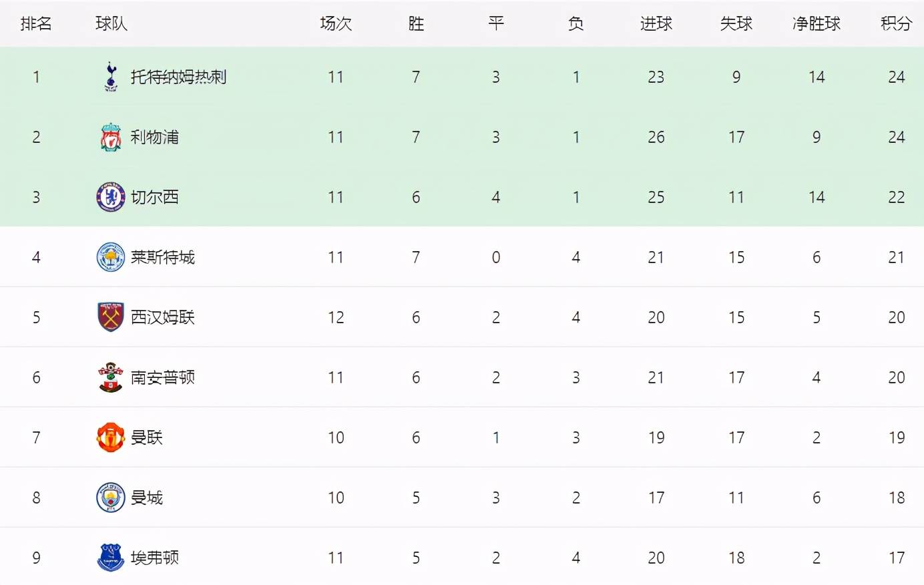Click the West Ham United crest
Viewport: 924px width, 585px height.
tap(111, 317)
